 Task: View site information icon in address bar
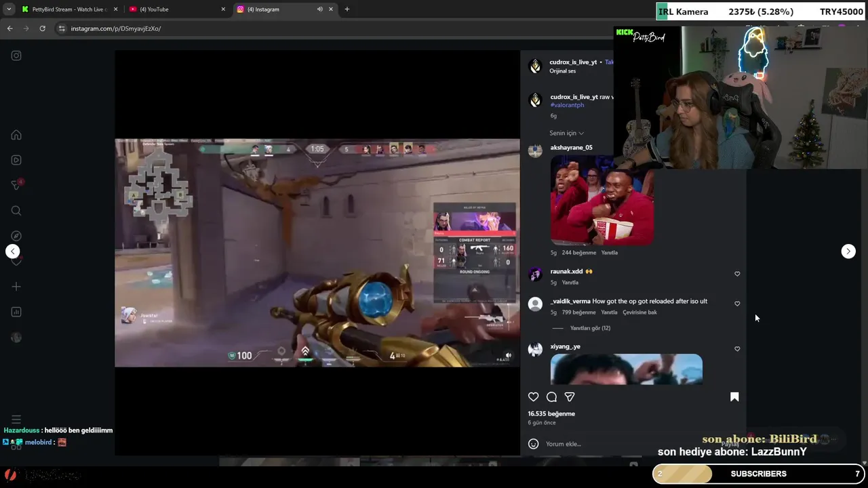click(62, 28)
